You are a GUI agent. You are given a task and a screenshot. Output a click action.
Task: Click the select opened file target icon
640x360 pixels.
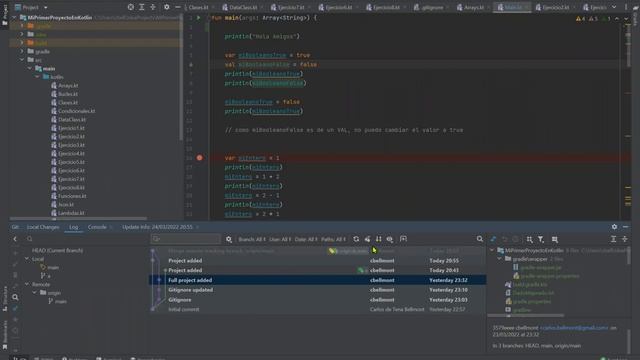[131, 7]
